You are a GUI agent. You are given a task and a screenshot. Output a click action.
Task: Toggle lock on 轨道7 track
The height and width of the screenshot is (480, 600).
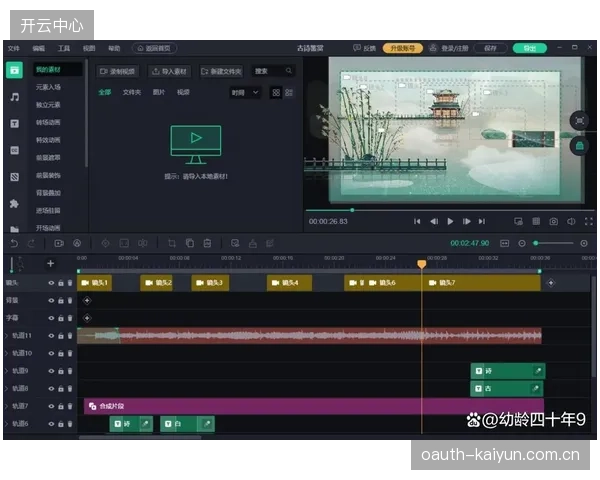click(x=60, y=406)
